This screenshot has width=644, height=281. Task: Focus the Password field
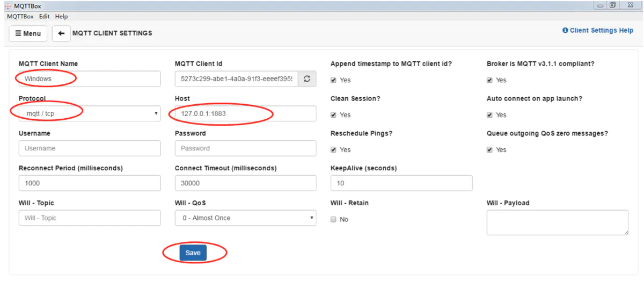tap(246, 148)
